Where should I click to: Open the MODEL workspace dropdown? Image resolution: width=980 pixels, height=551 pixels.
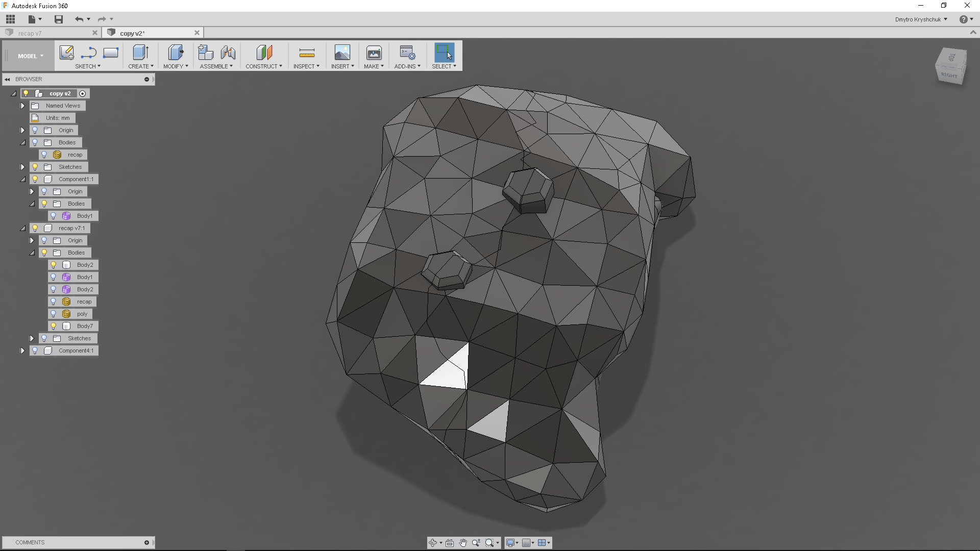point(30,56)
